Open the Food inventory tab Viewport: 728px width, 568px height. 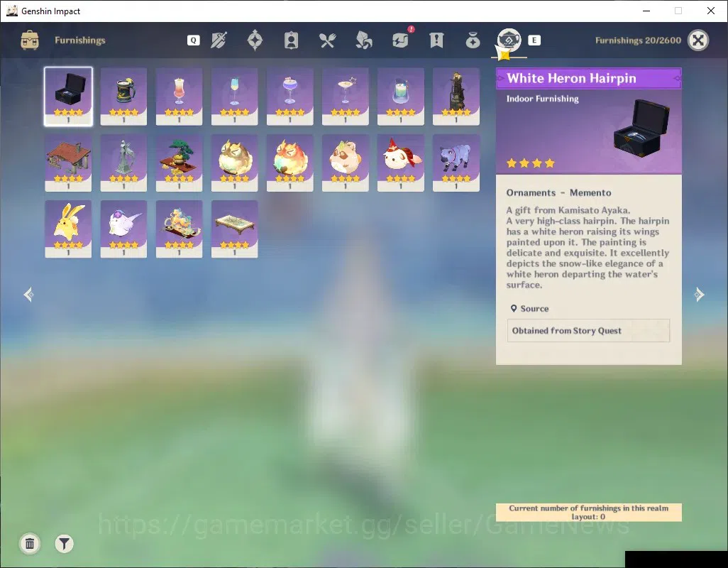[x=327, y=40]
